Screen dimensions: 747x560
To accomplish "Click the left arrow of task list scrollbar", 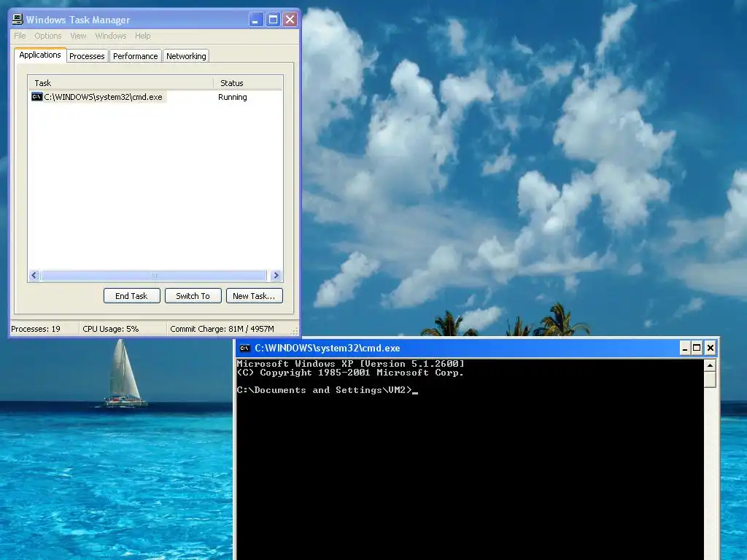I will point(34,275).
